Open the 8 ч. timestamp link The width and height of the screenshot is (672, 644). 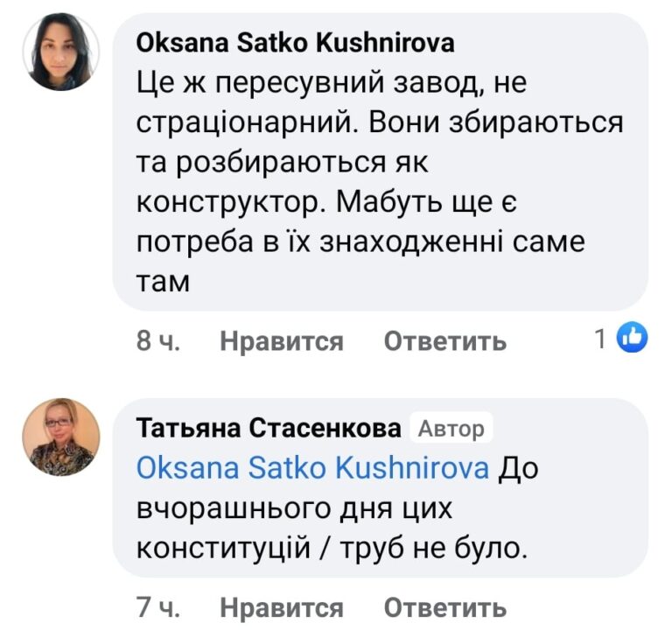[158, 341]
